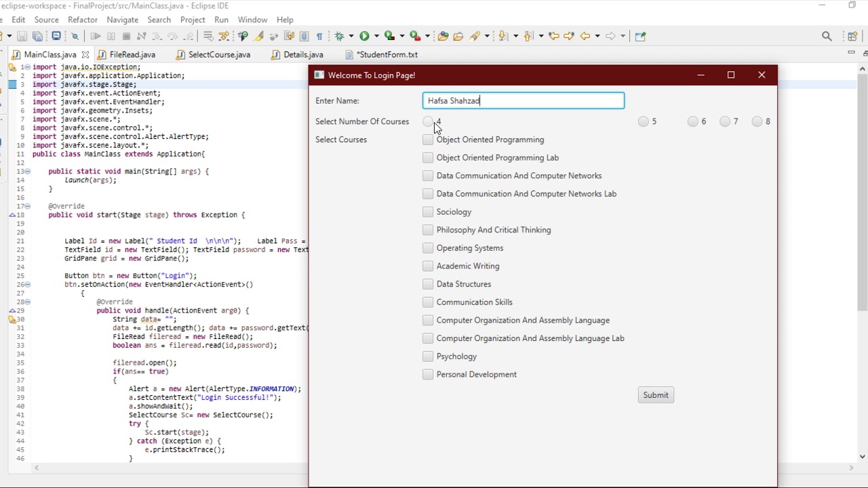
Task: Select the 6 courses radio button
Action: click(692, 122)
